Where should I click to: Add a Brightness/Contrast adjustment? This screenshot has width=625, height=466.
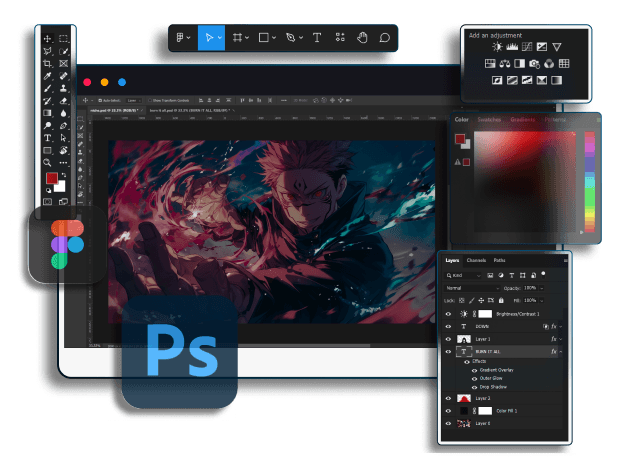tap(497, 47)
